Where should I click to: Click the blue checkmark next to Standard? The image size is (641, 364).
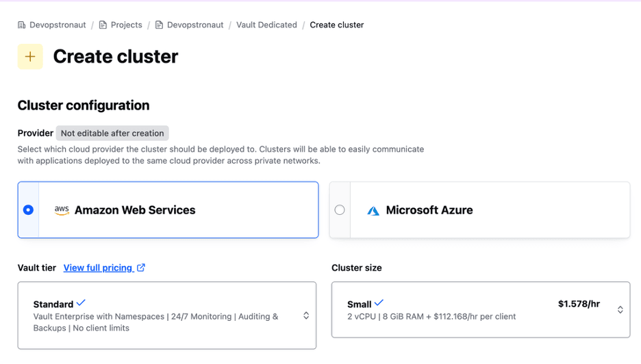click(81, 303)
